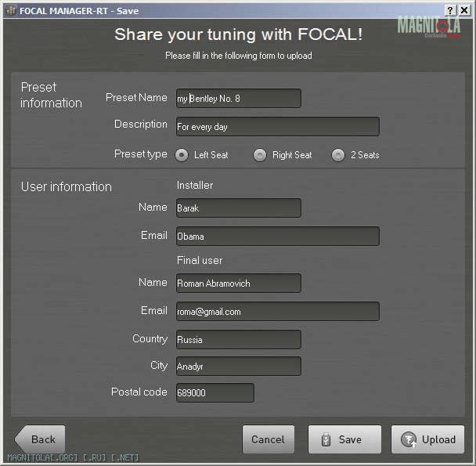Edit installer Email field containing Obama
Viewport: 476px width, 466px height.
[278, 236]
